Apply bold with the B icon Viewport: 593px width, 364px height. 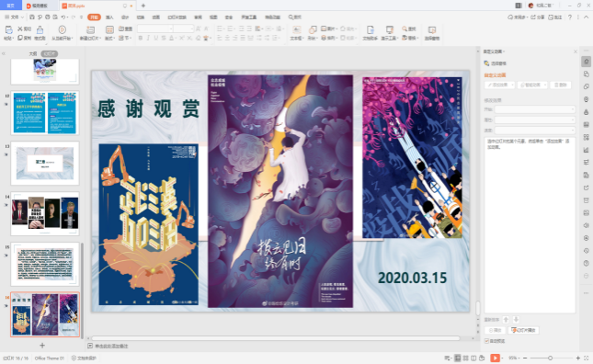pos(141,38)
